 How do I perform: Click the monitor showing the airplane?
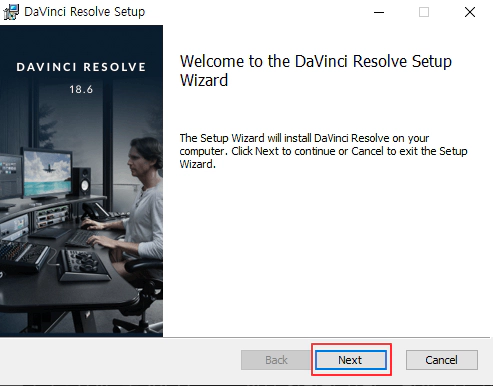(47, 174)
